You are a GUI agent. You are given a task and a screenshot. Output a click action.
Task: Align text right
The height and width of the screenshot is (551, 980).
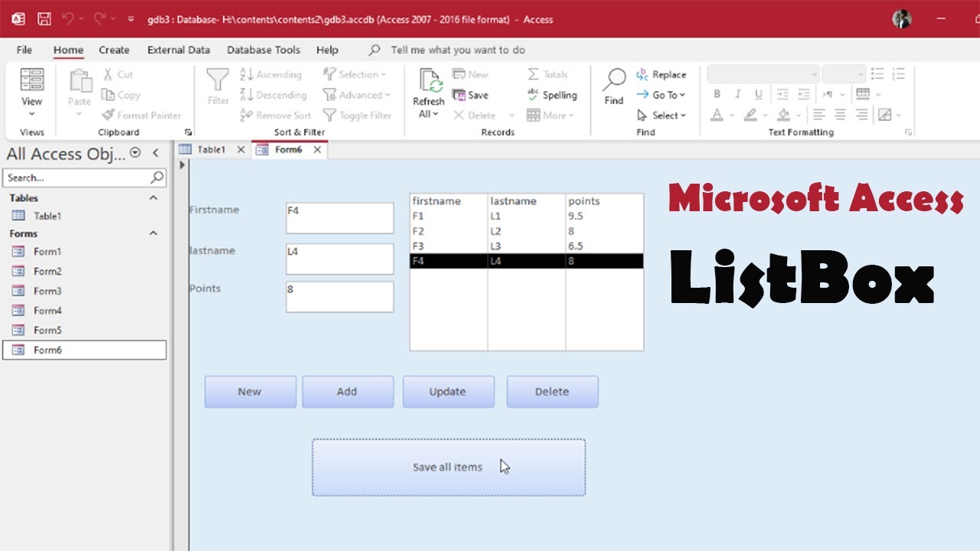click(x=862, y=115)
